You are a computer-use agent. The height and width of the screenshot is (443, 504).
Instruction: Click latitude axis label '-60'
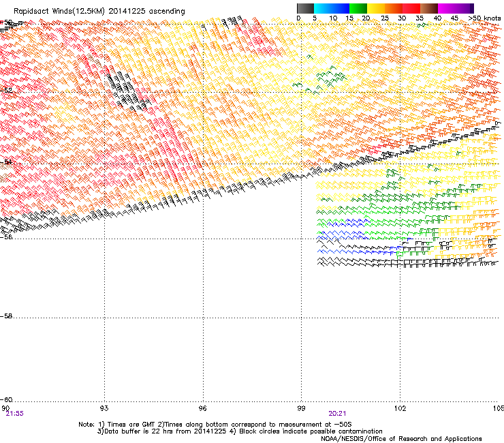[x=6, y=399]
